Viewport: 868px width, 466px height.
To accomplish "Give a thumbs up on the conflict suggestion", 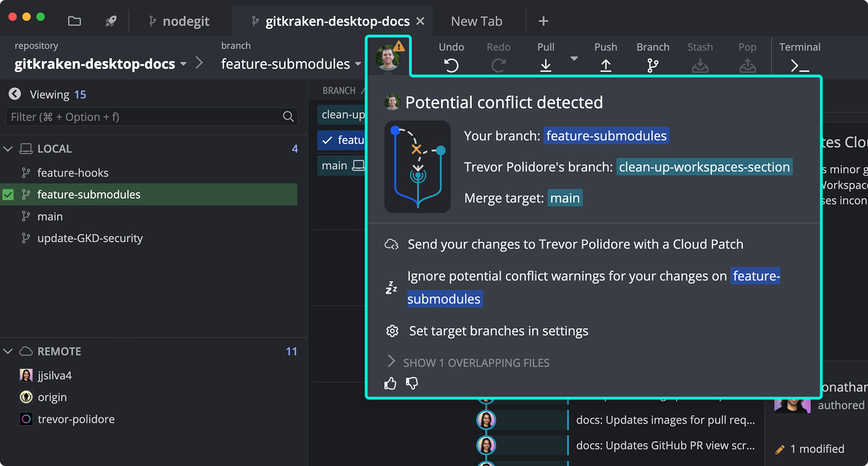I will pos(390,384).
